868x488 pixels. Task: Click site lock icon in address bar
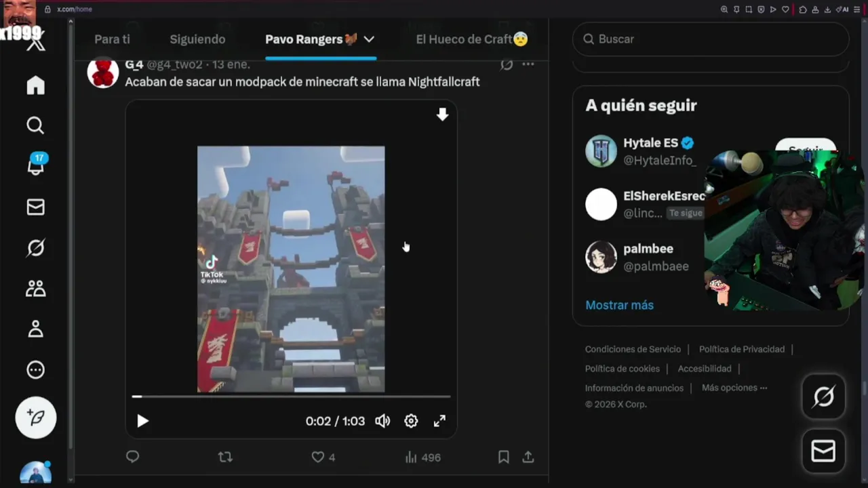click(47, 9)
